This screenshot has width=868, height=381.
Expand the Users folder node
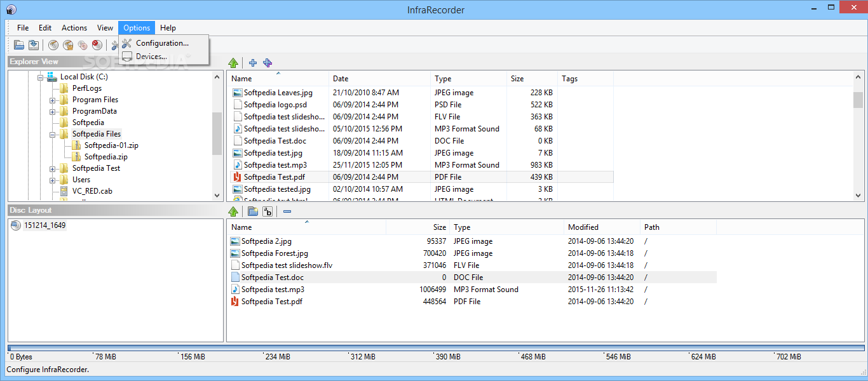(53, 180)
